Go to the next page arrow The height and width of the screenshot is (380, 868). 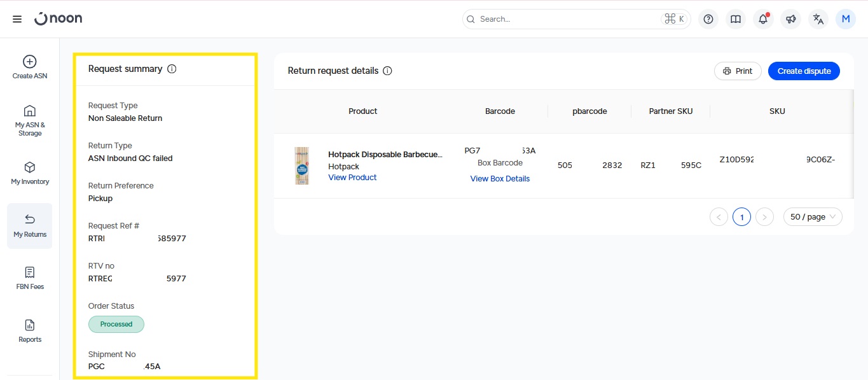click(764, 217)
